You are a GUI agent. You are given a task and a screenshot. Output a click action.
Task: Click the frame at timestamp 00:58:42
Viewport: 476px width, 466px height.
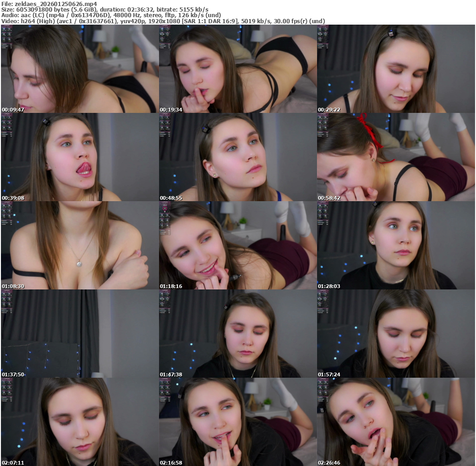click(396, 157)
